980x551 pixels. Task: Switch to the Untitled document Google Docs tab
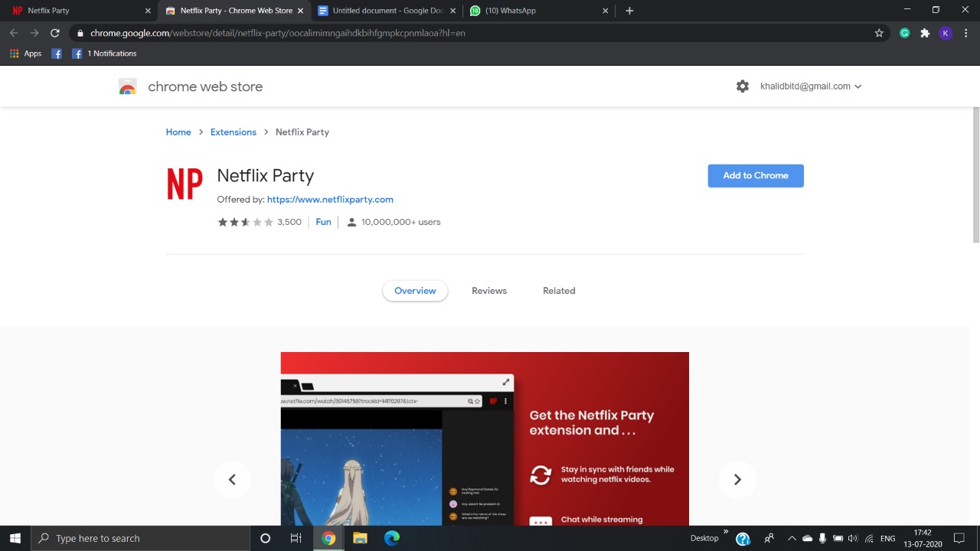click(x=387, y=11)
